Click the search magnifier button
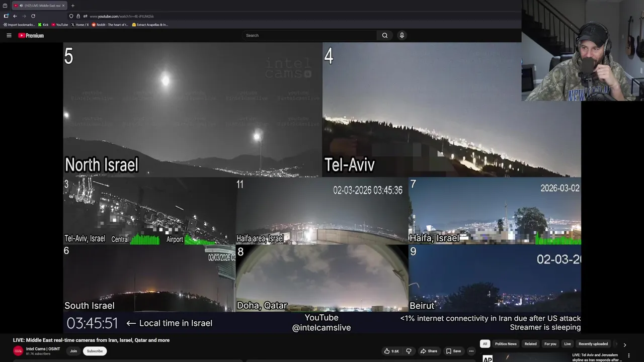This screenshot has width=644, height=362. point(385,35)
